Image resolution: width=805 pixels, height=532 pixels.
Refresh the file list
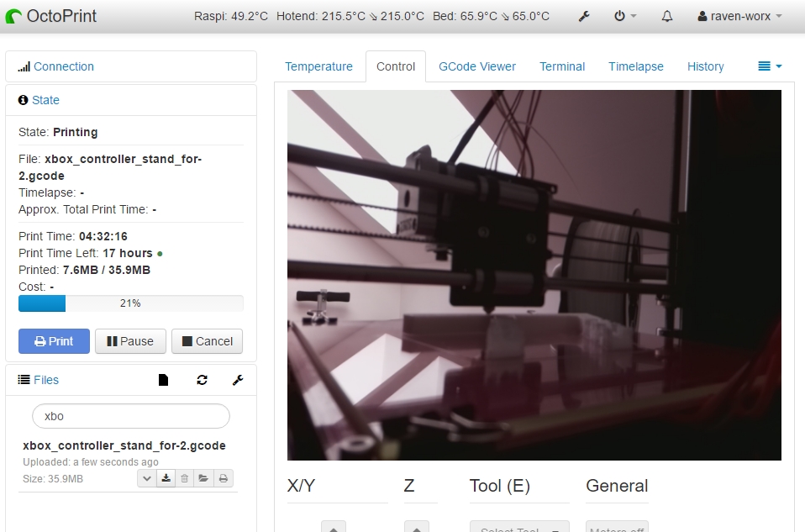click(202, 380)
